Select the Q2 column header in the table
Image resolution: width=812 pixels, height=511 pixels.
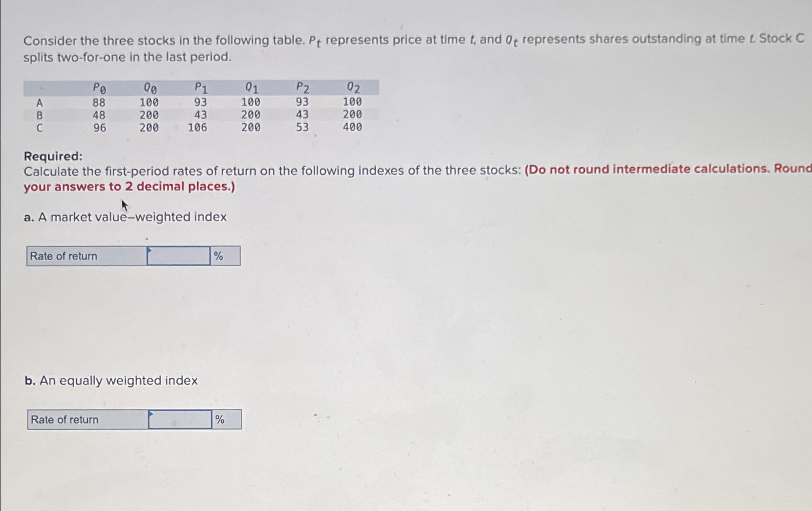coord(352,88)
